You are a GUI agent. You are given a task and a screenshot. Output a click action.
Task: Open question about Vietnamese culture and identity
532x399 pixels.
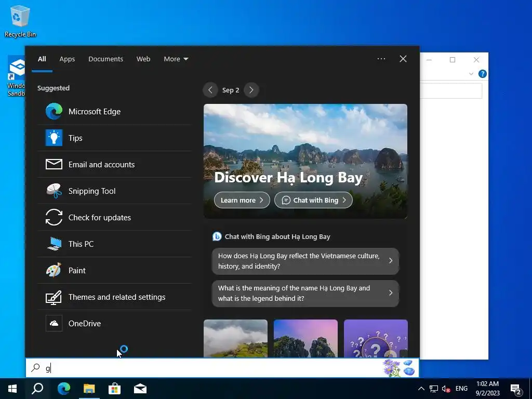[x=305, y=261]
